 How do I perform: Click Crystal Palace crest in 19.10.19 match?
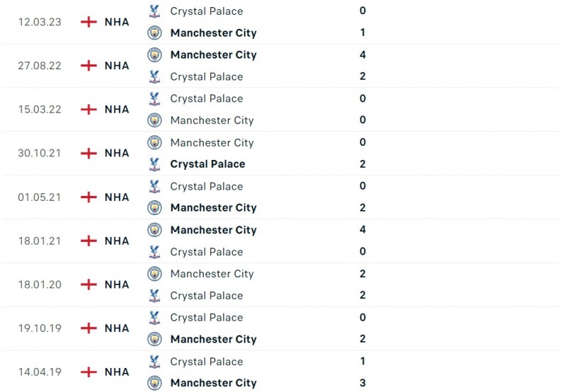[x=154, y=318]
